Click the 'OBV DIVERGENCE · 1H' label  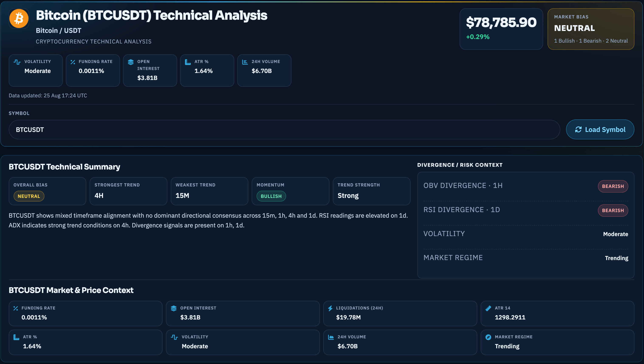463,185
